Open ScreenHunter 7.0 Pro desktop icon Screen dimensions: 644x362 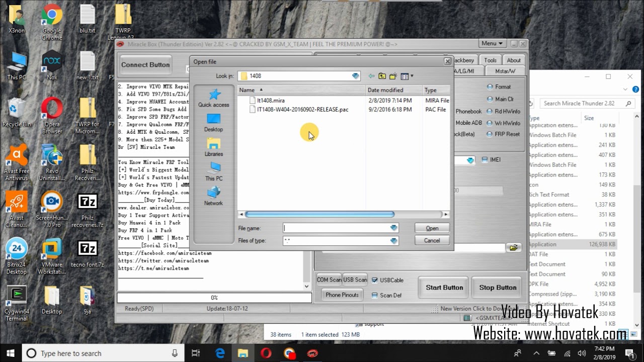(x=52, y=210)
